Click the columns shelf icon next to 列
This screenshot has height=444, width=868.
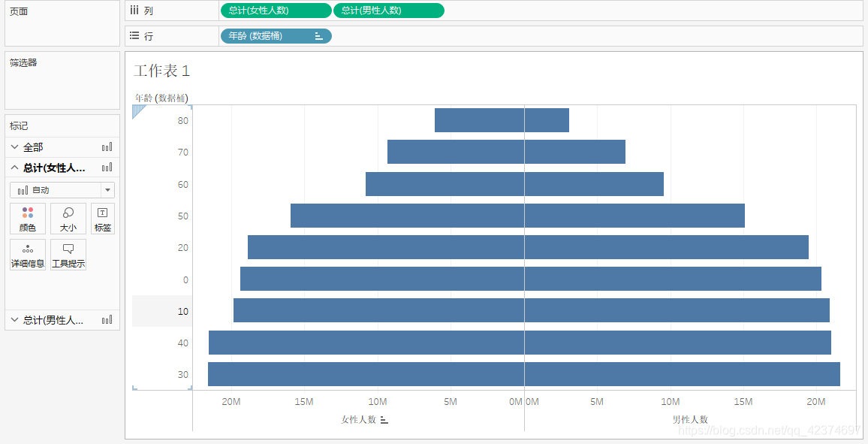tap(134, 11)
